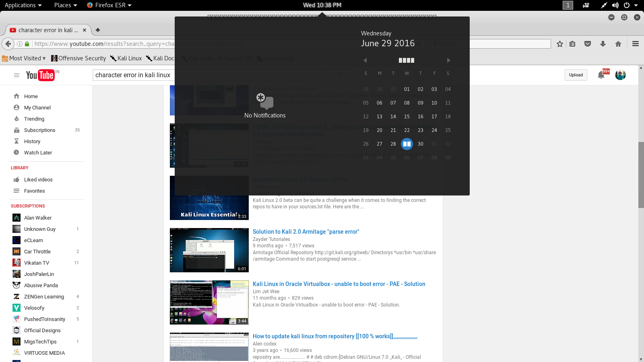Open the Solution to Kali 2.0 Armitage video
Screen dimensions: 644x362
[x=306, y=232]
